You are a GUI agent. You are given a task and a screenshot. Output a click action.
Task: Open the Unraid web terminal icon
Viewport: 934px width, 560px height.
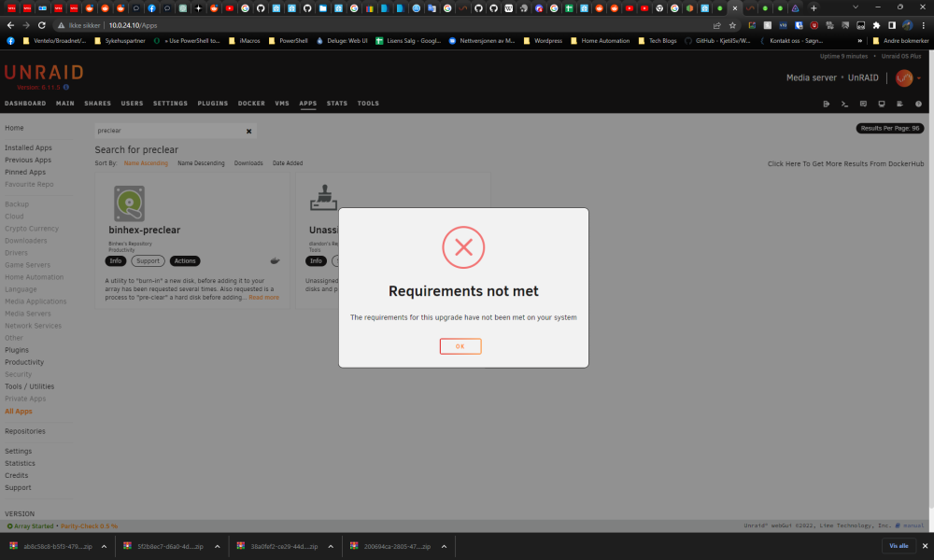click(844, 104)
